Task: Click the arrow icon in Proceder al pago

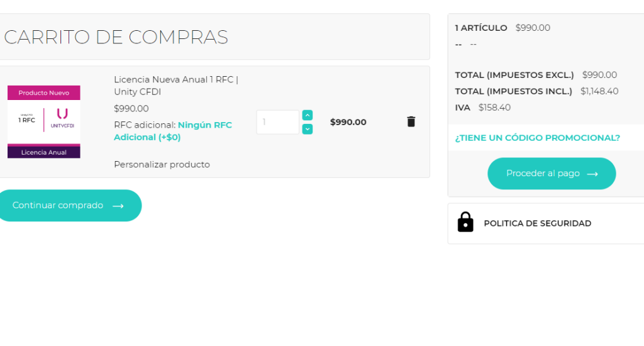Action: [x=592, y=174]
